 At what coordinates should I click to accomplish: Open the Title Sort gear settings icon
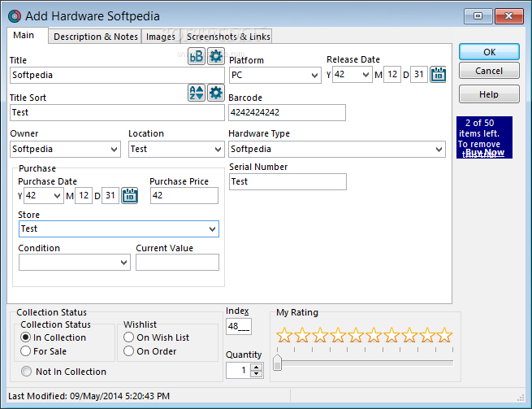pos(216,93)
